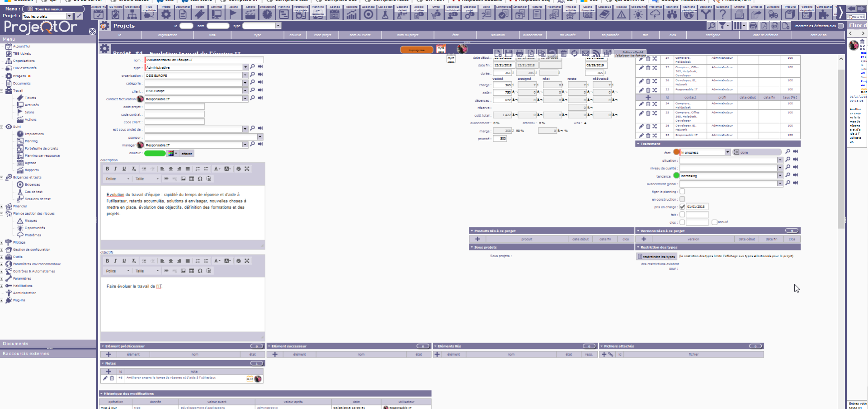868x409 pixels.
Task: Click the delete trash icon in the project toolbar
Action: click(564, 53)
